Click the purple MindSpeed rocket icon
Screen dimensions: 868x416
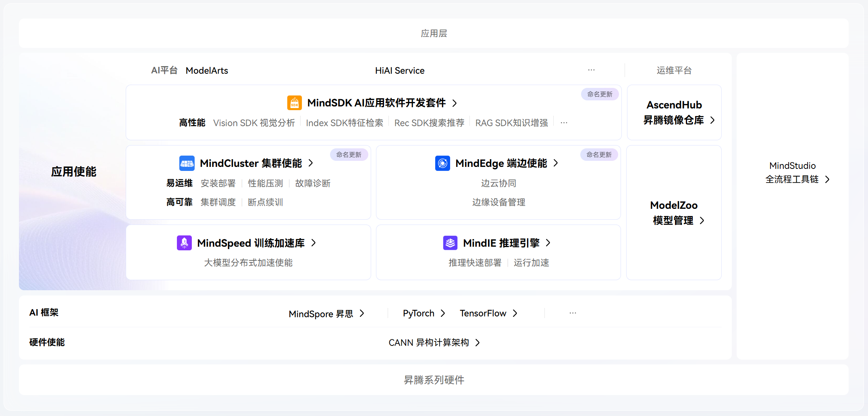184,243
